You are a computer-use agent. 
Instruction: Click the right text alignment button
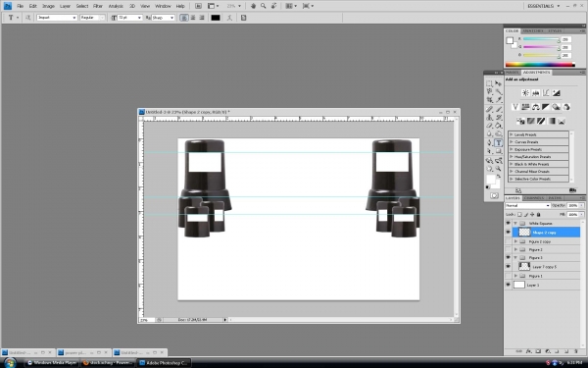pos(202,18)
